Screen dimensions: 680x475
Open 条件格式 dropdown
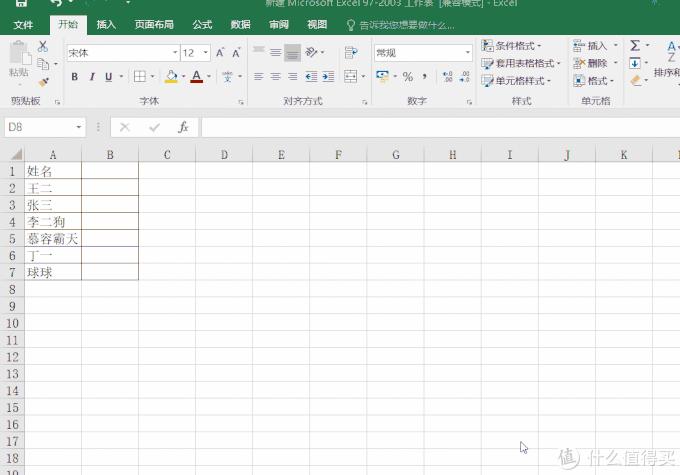tap(511, 46)
